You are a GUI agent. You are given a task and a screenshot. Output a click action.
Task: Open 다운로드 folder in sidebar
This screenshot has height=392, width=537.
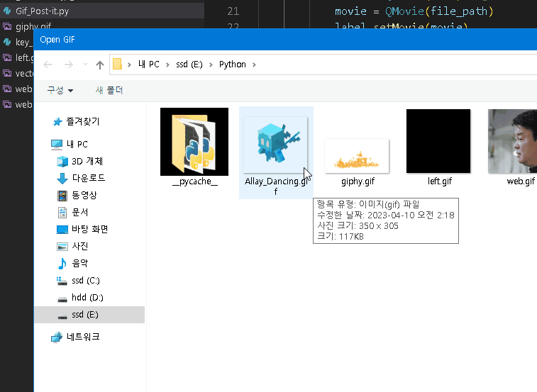pos(81,178)
